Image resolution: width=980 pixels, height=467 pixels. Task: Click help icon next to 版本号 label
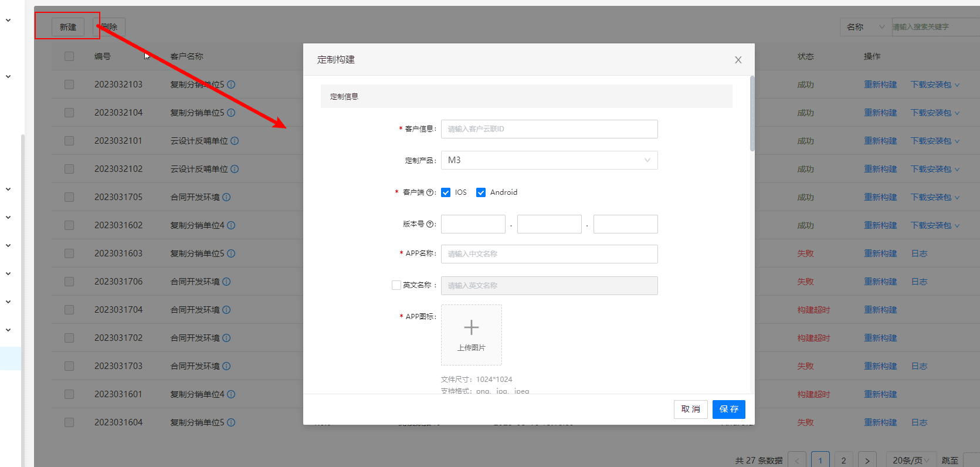tap(430, 224)
